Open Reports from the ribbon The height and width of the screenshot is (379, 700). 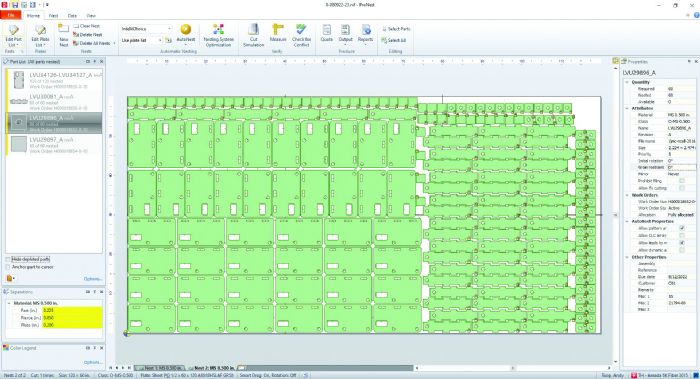[365, 34]
